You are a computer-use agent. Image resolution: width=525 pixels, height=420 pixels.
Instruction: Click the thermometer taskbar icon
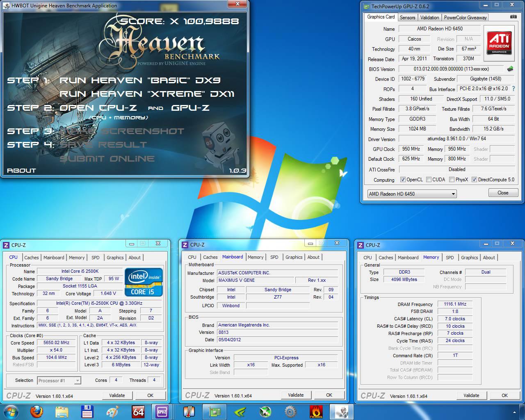tap(189, 411)
